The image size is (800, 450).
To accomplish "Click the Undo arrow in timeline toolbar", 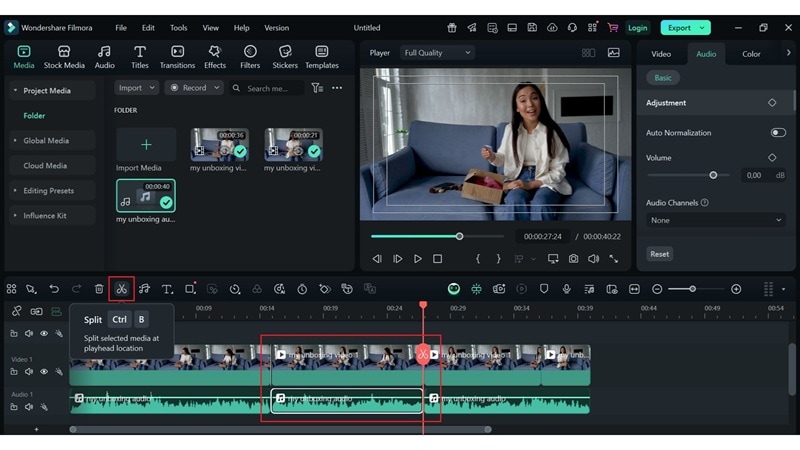I will click(x=54, y=289).
